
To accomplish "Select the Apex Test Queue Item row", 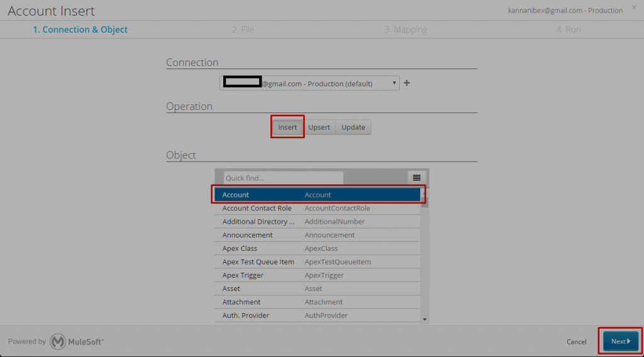I will pos(318,262).
